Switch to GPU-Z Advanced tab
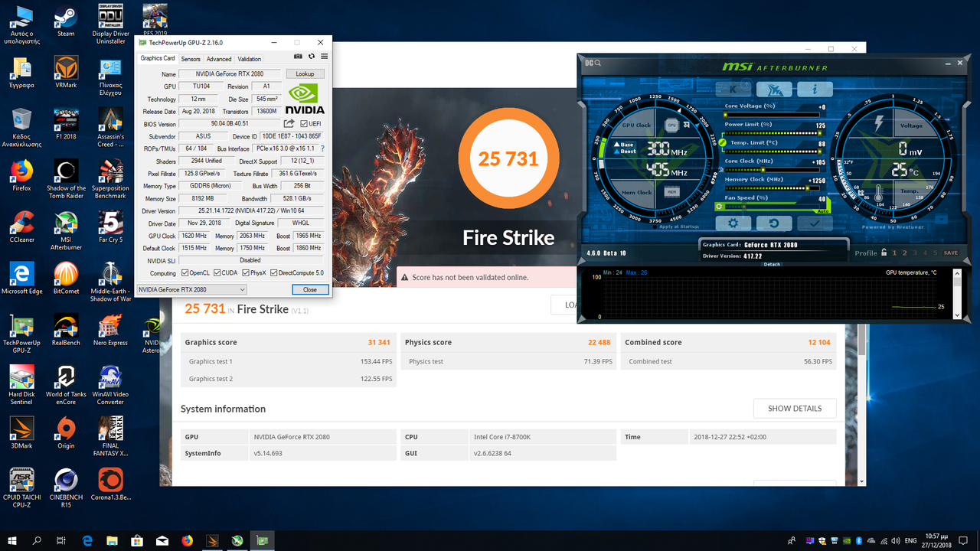 point(219,59)
